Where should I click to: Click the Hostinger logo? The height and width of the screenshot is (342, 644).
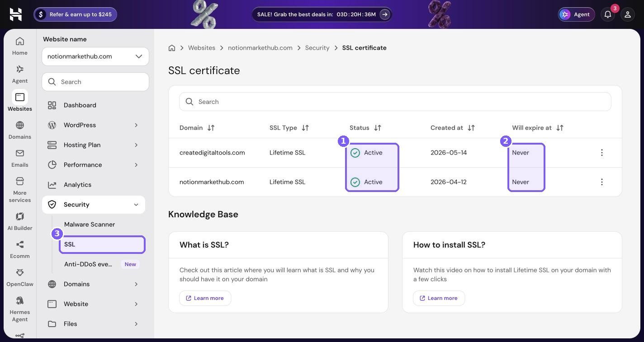(16, 14)
